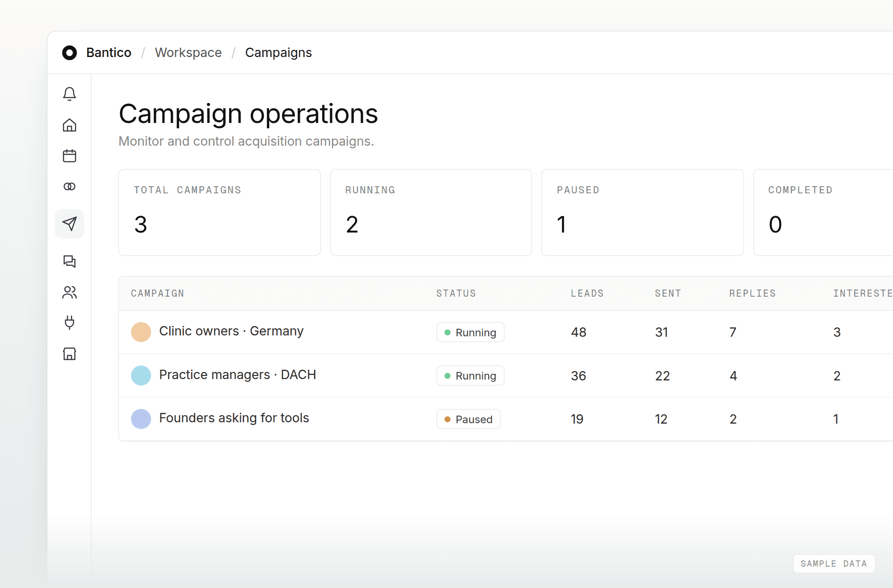
Task: Click Running badge for Clinic owners
Action: pos(471,332)
